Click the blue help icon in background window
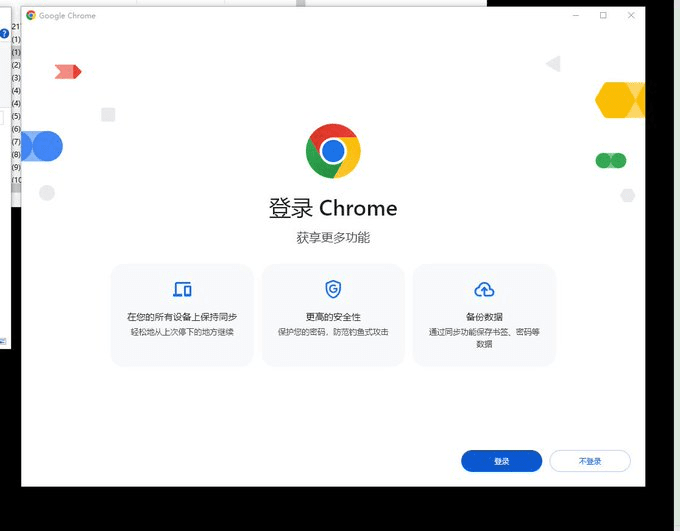The width and height of the screenshot is (680, 531). 4,34
